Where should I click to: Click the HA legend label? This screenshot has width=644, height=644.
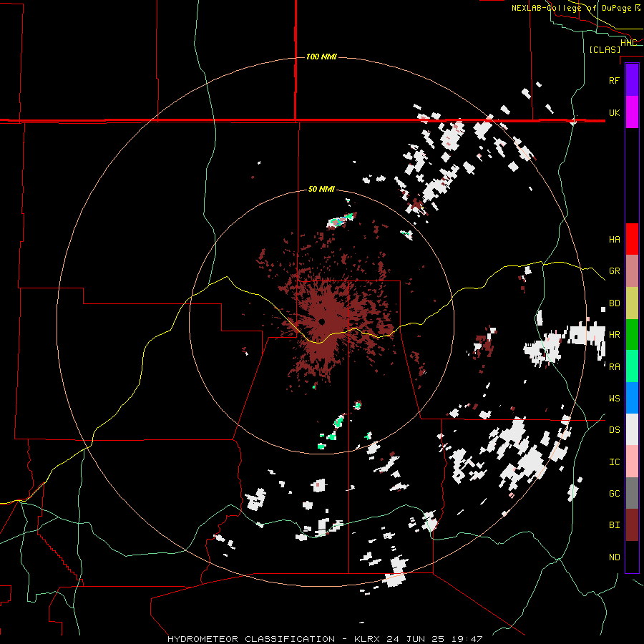click(x=614, y=240)
